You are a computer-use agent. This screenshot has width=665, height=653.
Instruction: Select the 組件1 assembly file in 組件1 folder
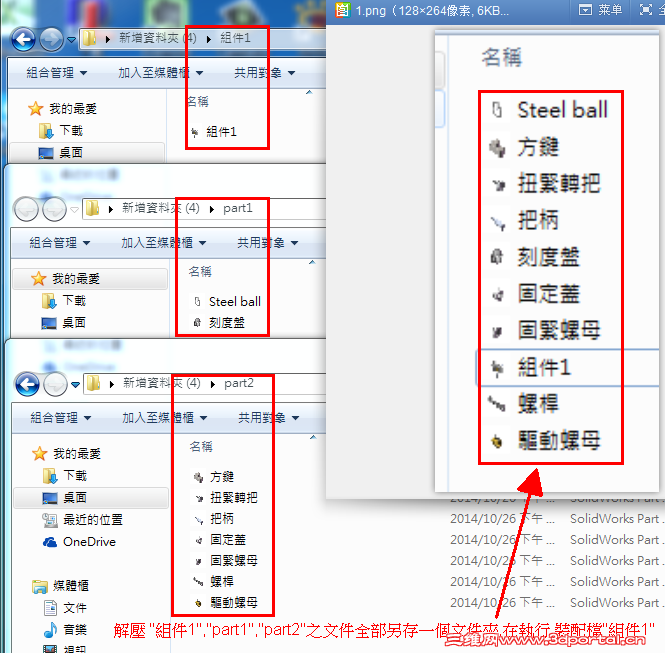pos(214,132)
